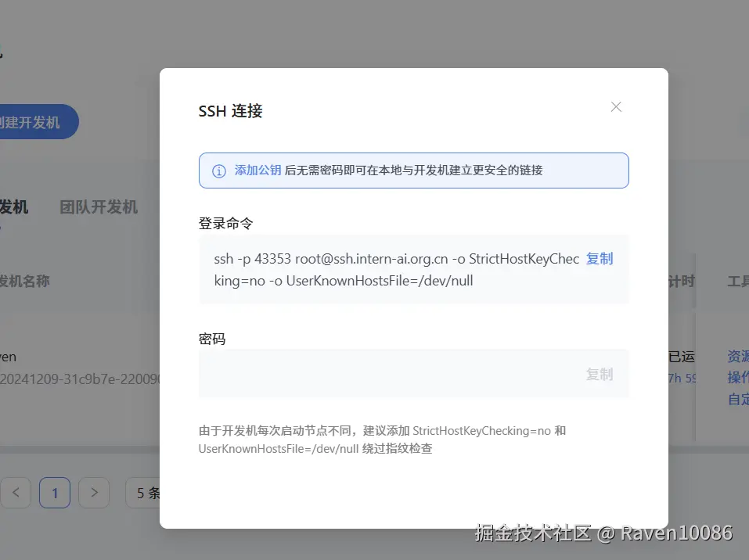This screenshot has height=560, width=749.
Task: Copy the password with 复制
Action: [x=600, y=375]
